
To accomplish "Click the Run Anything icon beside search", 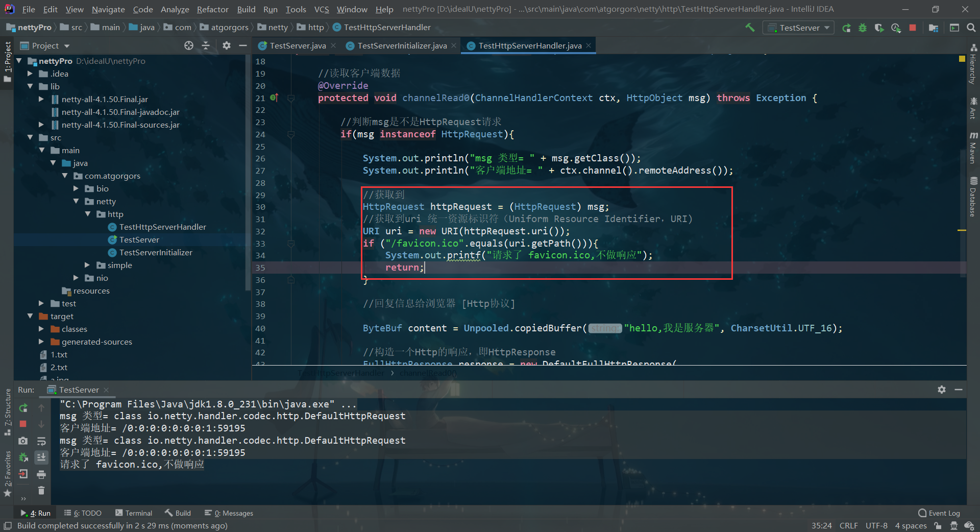I will coord(954,28).
